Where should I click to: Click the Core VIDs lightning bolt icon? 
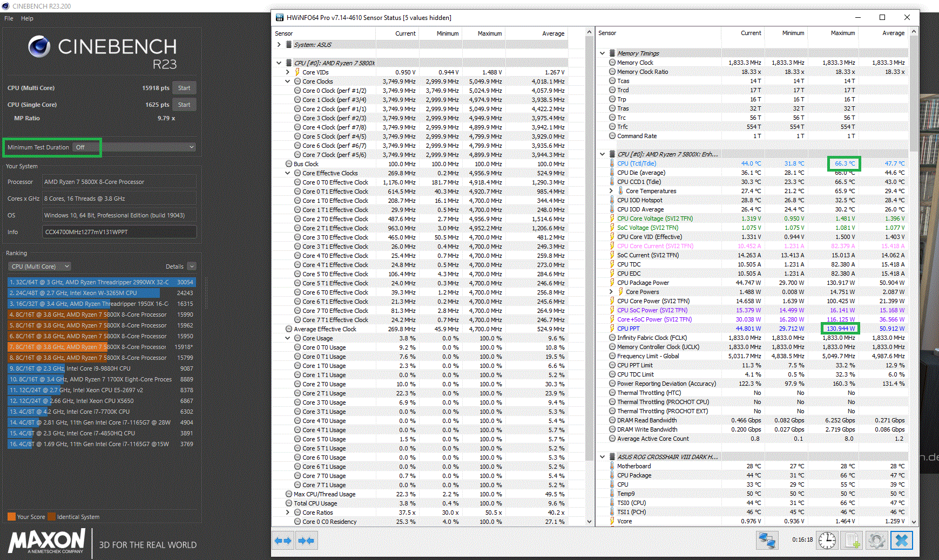(x=297, y=72)
